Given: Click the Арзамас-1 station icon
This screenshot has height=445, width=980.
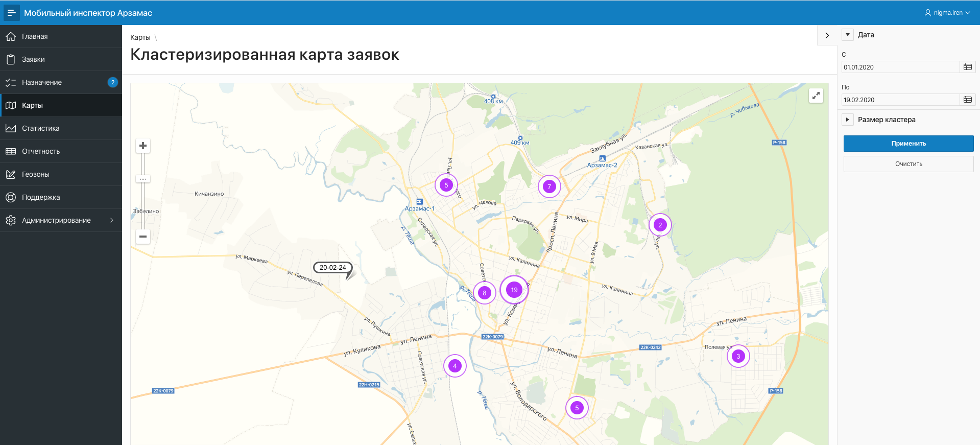Looking at the screenshot, I should [420, 202].
